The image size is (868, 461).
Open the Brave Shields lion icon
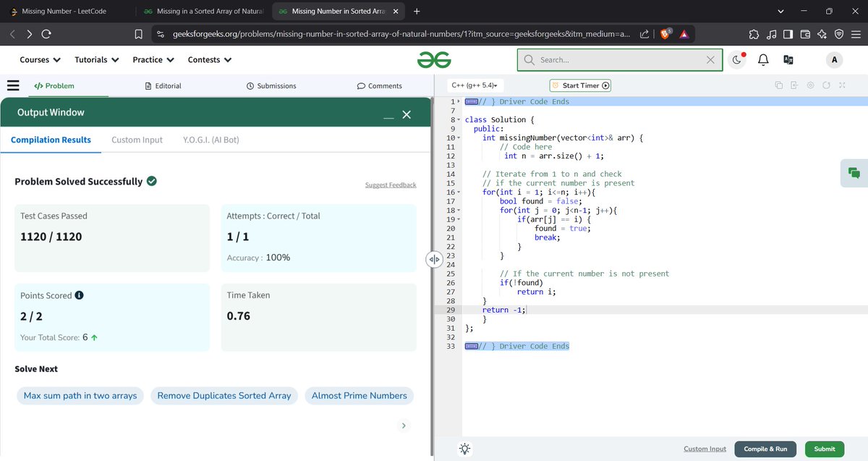665,34
